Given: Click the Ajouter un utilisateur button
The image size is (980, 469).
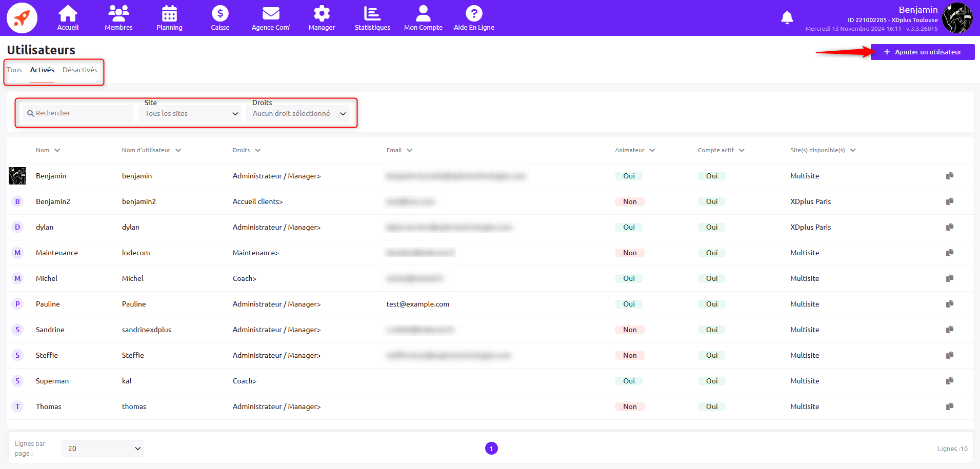Looking at the screenshot, I should point(922,52).
